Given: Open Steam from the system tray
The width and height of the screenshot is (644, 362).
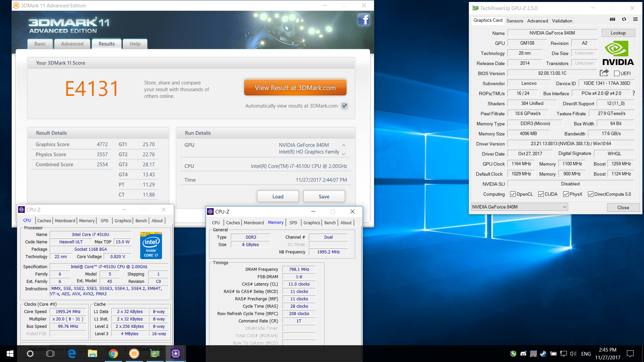Looking at the screenshot, I should pyautogui.click(x=543, y=354).
